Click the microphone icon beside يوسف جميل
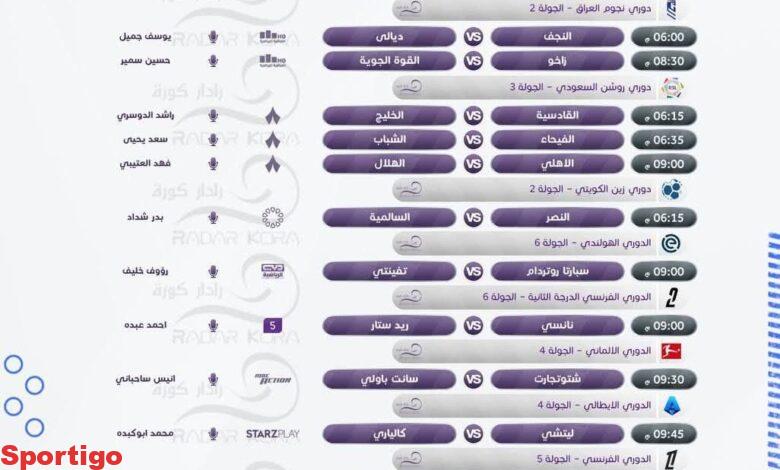The width and height of the screenshot is (780, 470). pyautogui.click(x=212, y=37)
